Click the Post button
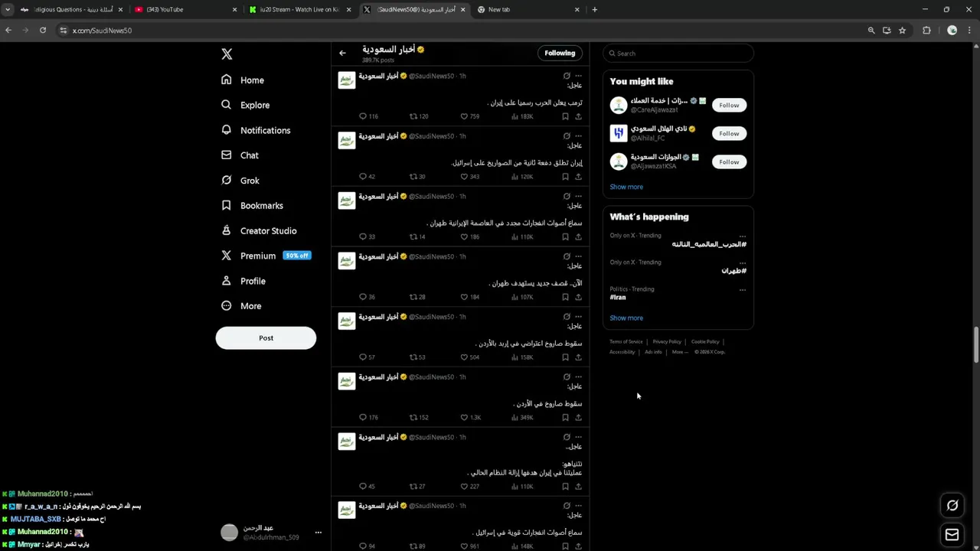Viewport: 980px width, 551px height. tap(266, 338)
